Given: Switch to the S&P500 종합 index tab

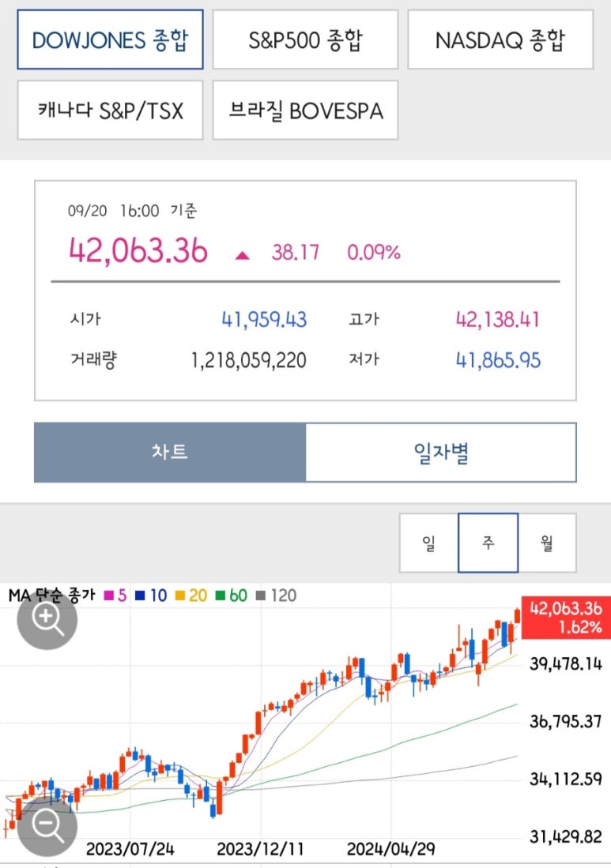Looking at the screenshot, I should pyautogui.click(x=305, y=39).
